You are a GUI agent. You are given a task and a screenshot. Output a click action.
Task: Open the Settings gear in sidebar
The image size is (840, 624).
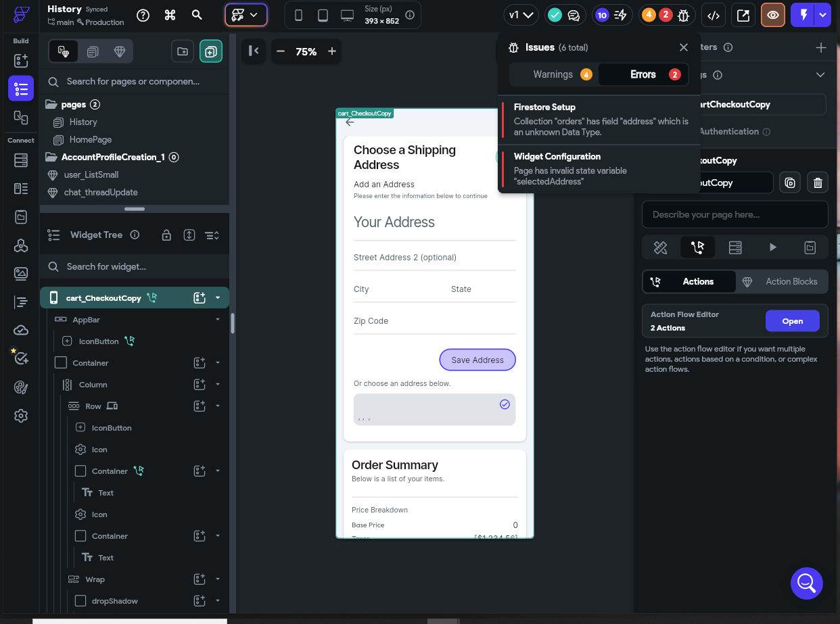point(21,416)
